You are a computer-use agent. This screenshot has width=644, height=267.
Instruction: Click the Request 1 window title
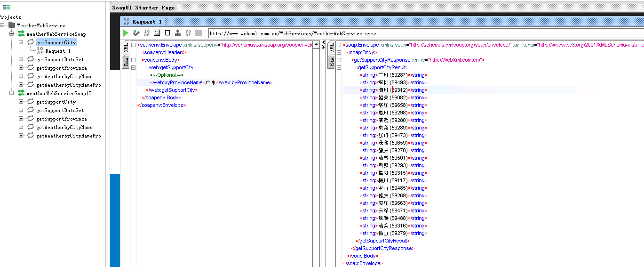(x=147, y=22)
